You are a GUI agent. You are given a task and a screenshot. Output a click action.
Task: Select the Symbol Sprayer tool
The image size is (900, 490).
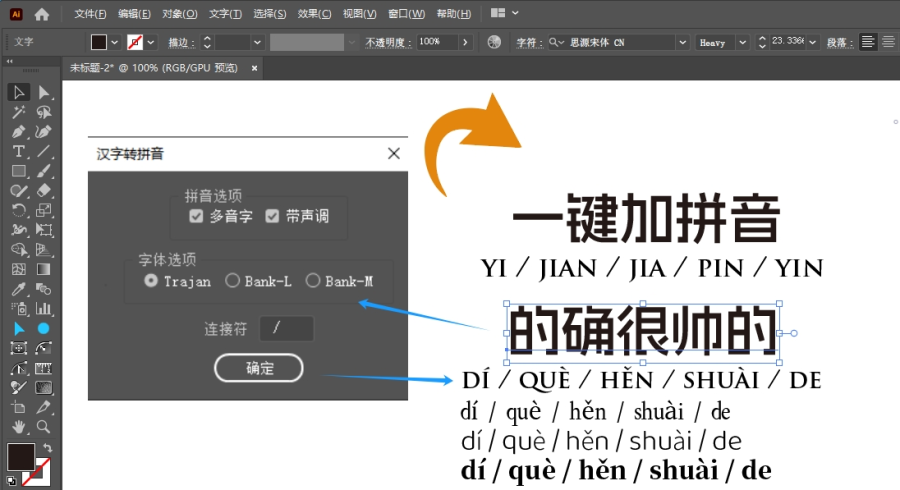(x=18, y=309)
